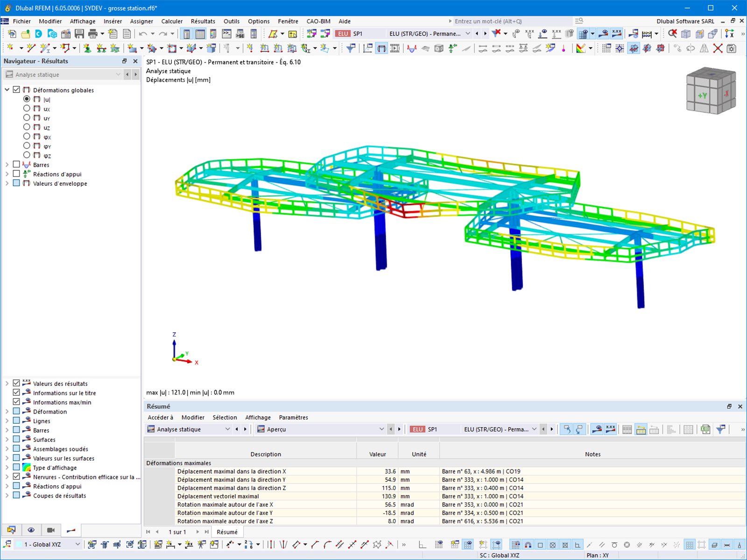Select the φY rotation radio button
The width and height of the screenshot is (747, 560).
[27, 146]
